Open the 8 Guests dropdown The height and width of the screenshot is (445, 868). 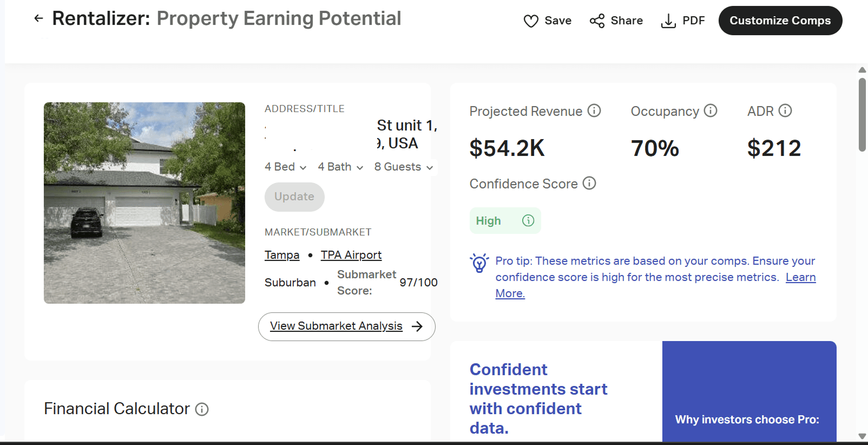[404, 167]
